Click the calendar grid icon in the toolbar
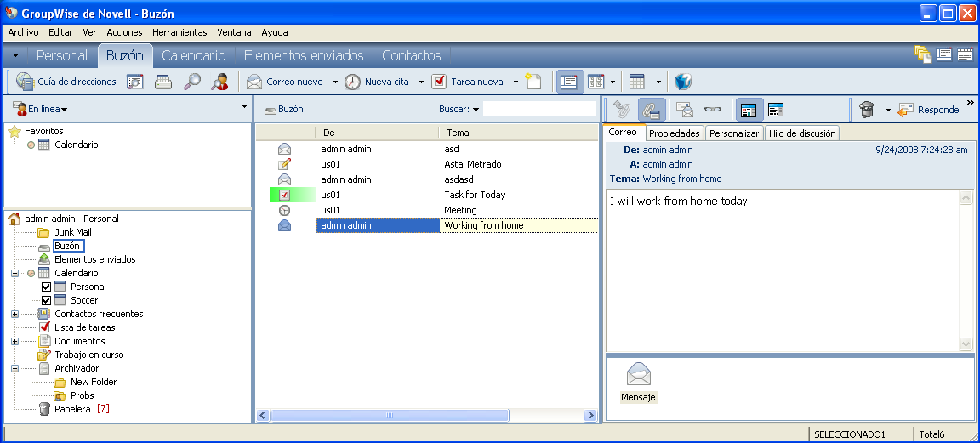Viewport: 980px width, 443px height. pyautogui.click(x=636, y=82)
